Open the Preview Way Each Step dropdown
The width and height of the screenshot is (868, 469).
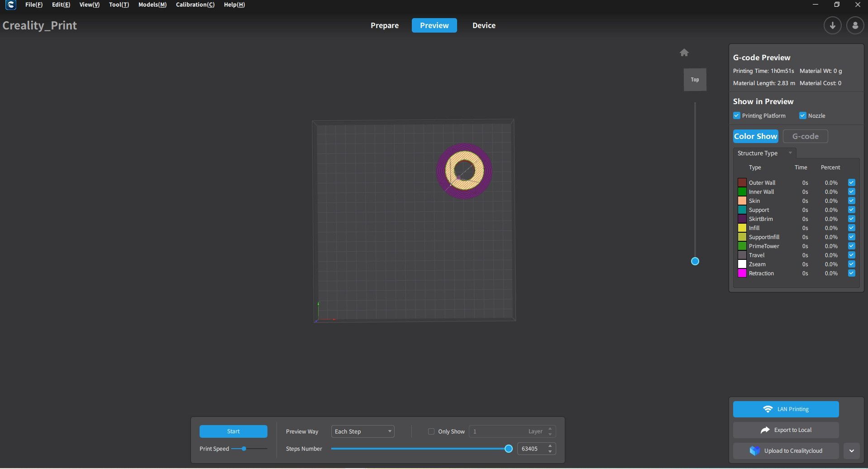[362, 431]
